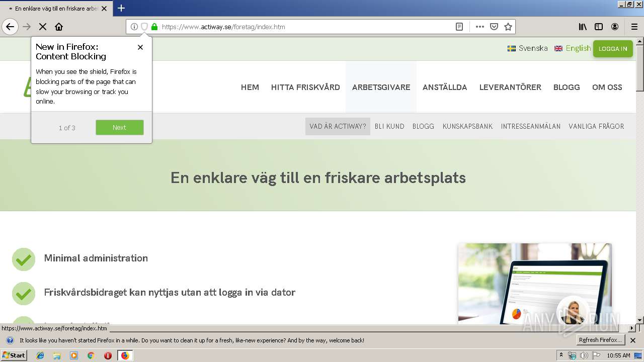Click the address bar URL field

click(x=305, y=27)
